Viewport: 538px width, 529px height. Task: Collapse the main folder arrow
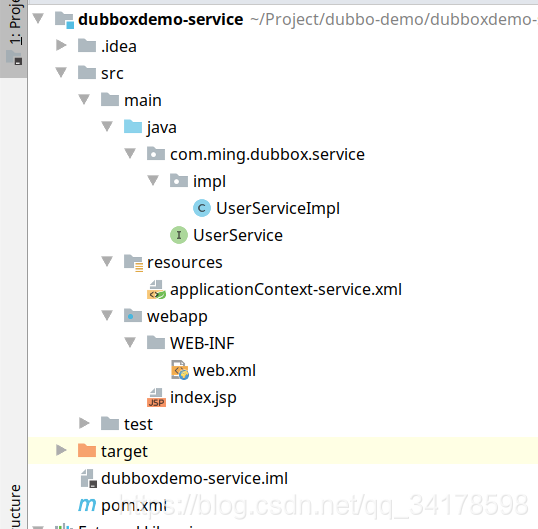[x=84, y=99]
